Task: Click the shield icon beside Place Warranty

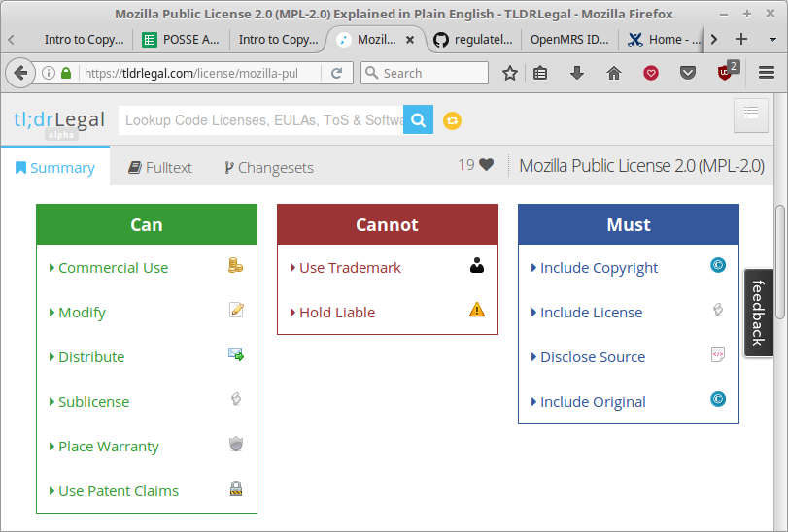Action: 236,444
